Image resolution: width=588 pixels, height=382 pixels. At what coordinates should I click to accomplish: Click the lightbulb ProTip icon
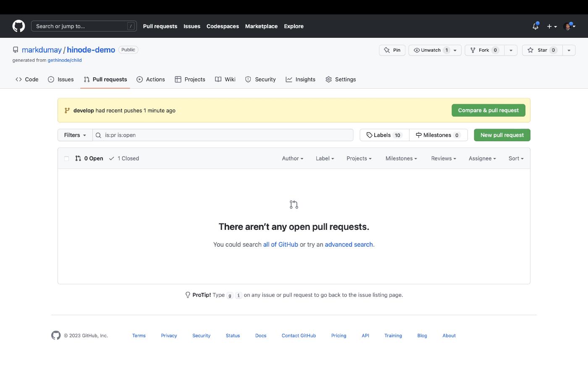[188, 295]
